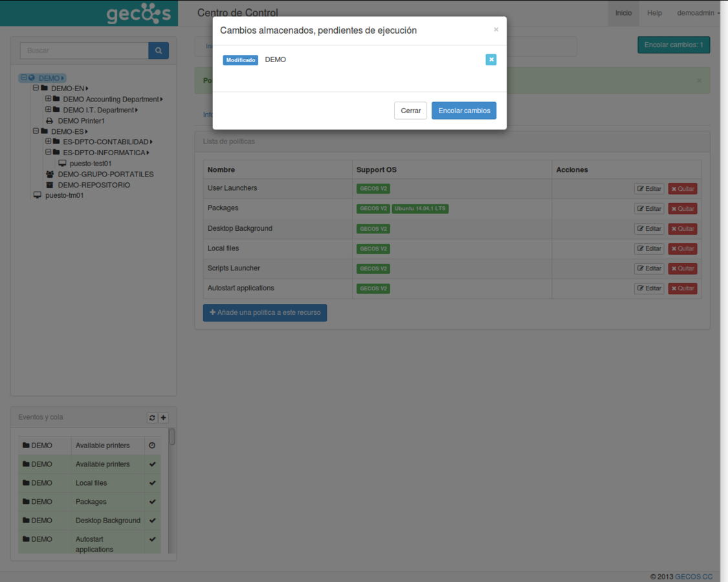The width and height of the screenshot is (728, 582).
Task: Select the DEMO Printer1 printer icon
Action: point(49,121)
